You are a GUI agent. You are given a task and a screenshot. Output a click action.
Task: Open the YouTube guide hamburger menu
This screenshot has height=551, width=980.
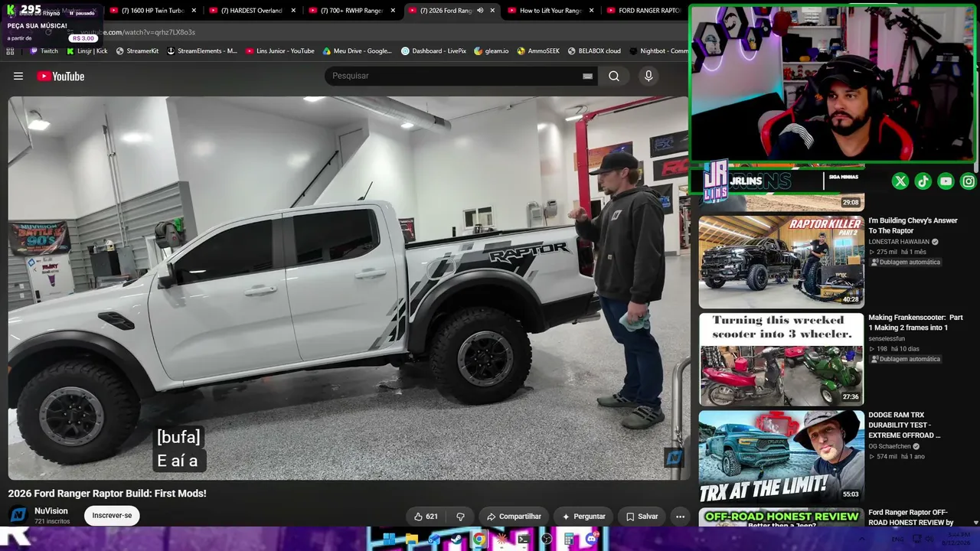[18, 76]
